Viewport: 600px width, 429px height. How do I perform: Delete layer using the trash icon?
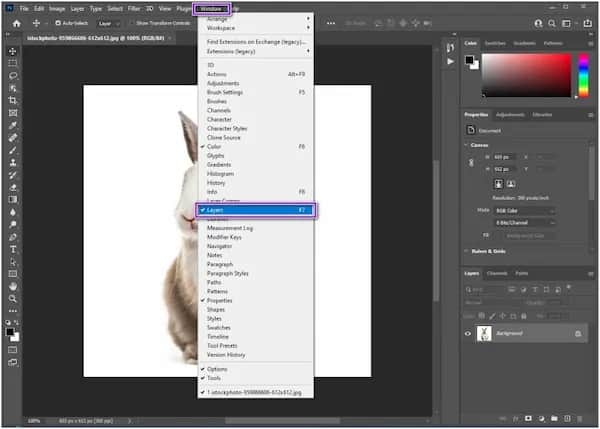tap(580, 419)
